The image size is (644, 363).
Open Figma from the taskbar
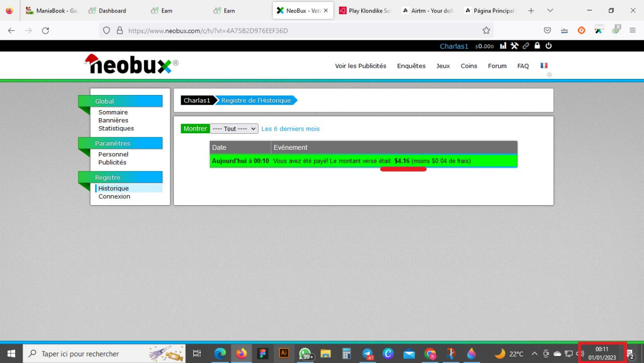262,353
